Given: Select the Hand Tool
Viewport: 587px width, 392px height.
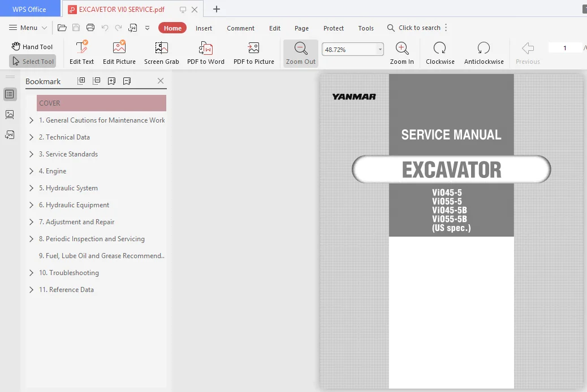Looking at the screenshot, I should tap(32, 47).
